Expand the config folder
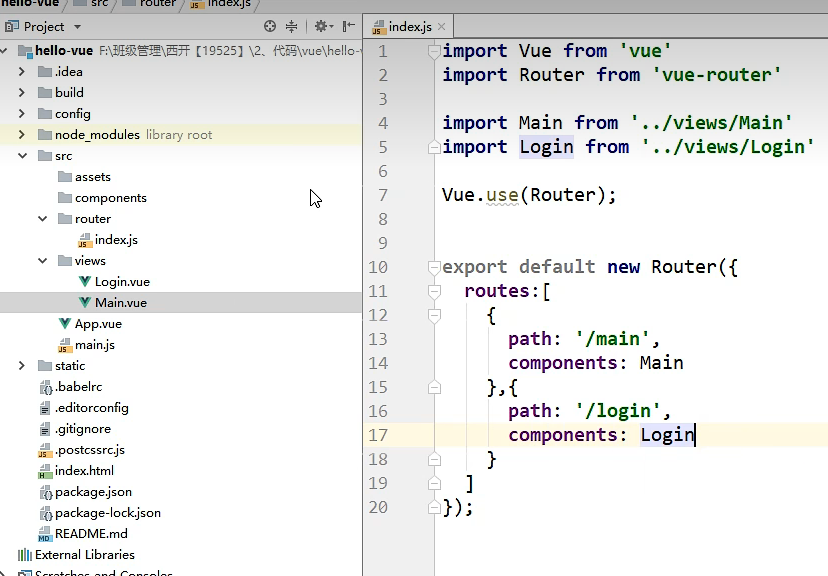The width and height of the screenshot is (828, 576). (x=22, y=114)
